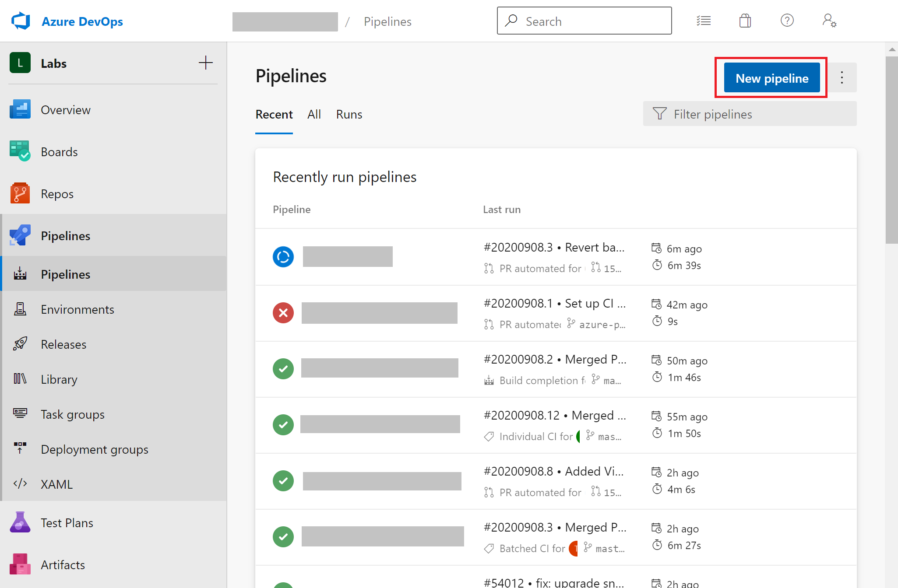Click the Last run column header

(x=502, y=210)
